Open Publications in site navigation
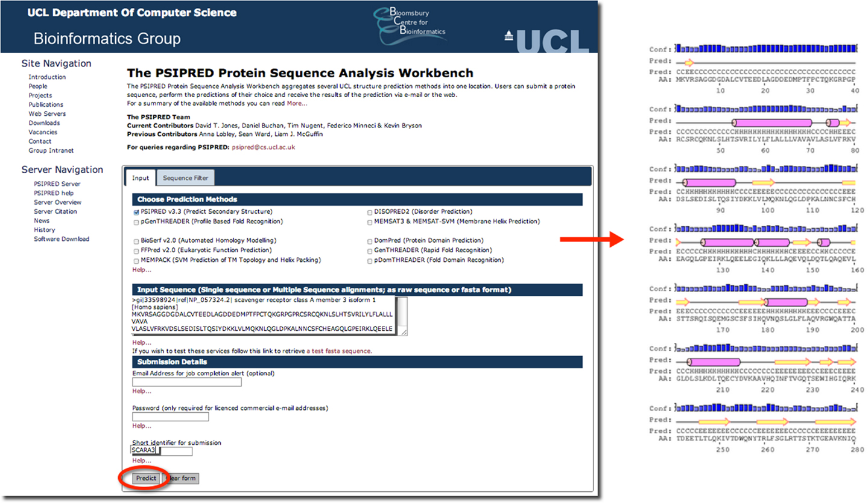 [46, 104]
